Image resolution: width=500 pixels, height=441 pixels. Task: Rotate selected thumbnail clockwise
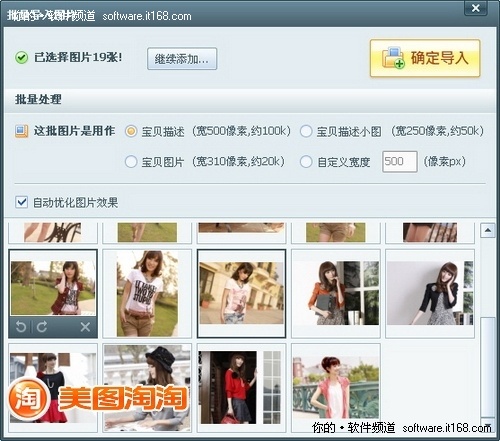tap(42, 327)
